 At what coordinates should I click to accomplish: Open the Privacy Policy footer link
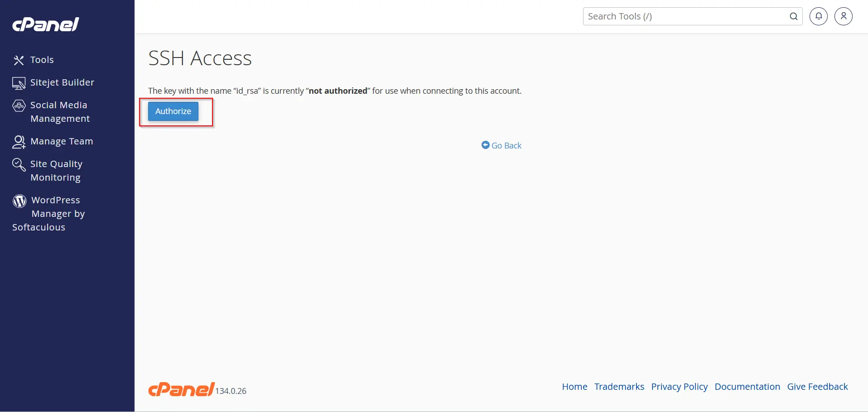[x=680, y=387]
